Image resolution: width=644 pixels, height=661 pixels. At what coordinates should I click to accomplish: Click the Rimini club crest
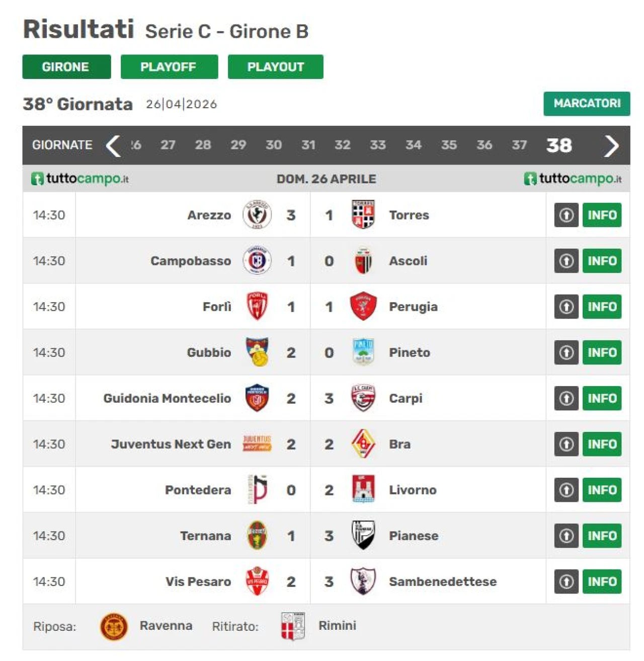click(293, 626)
